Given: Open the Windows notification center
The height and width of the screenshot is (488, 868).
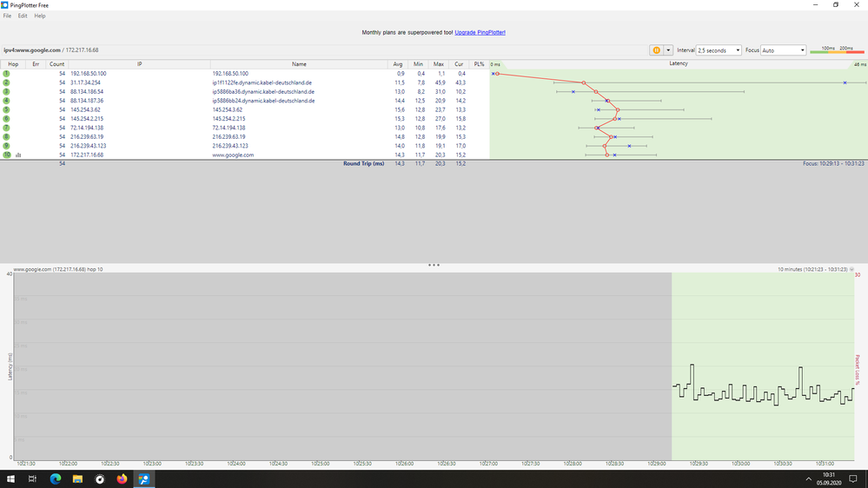Looking at the screenshot, I should 853,479.
